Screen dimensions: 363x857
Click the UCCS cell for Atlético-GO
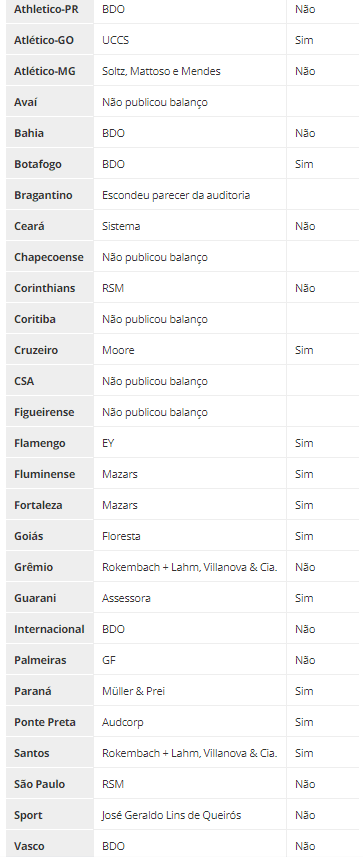(190, 40)
